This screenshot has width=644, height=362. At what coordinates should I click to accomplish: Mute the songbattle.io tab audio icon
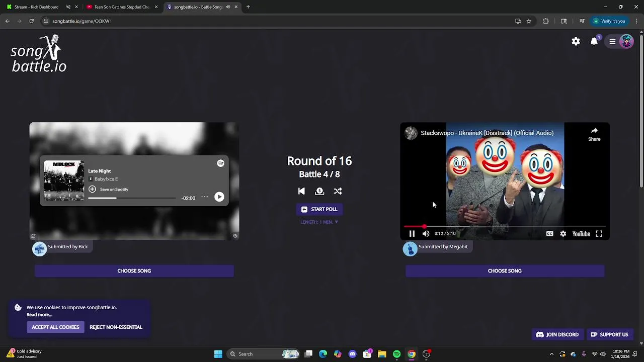pos(228,7)
